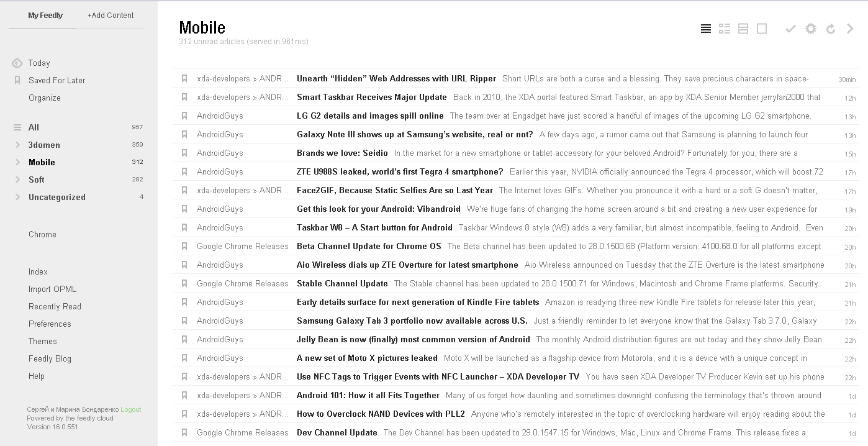The height and width of the screenshot is (446, 868).
Task: Switch to magazine view layout
Action: tap(724, 29)
